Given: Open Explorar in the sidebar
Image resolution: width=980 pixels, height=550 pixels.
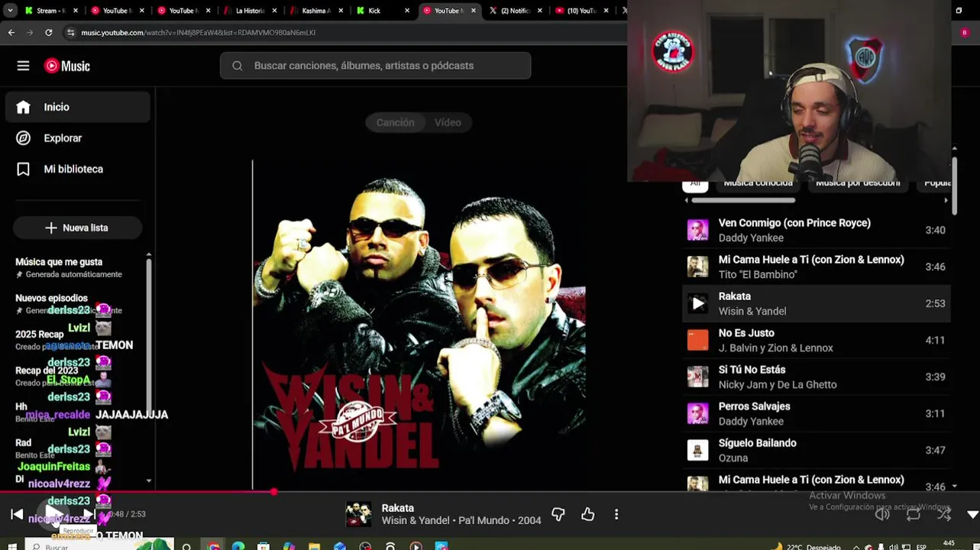Looking at the screenshot, I should tap(77, 138).
